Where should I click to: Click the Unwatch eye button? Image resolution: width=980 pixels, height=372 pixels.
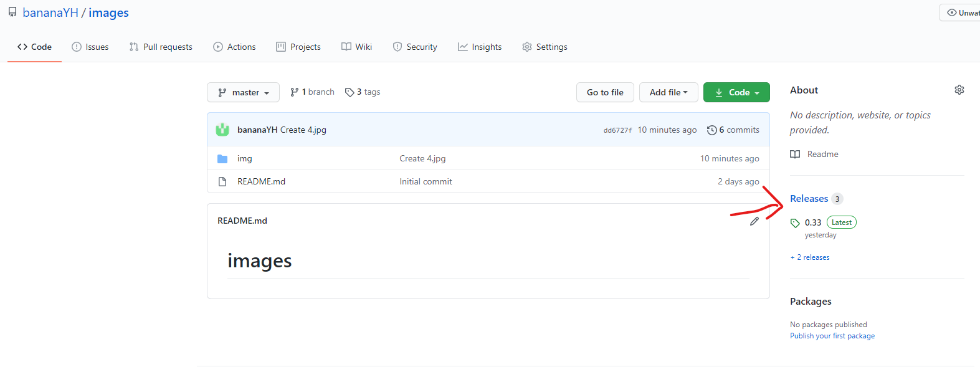coord(961,12)
